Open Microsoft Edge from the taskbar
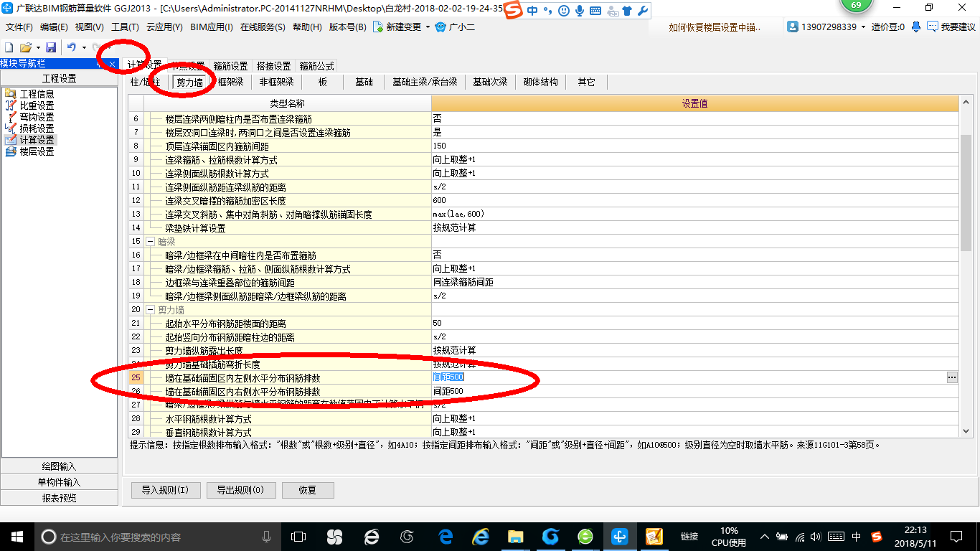This screenshot has width=980, height=551. [x=446, y=536]
